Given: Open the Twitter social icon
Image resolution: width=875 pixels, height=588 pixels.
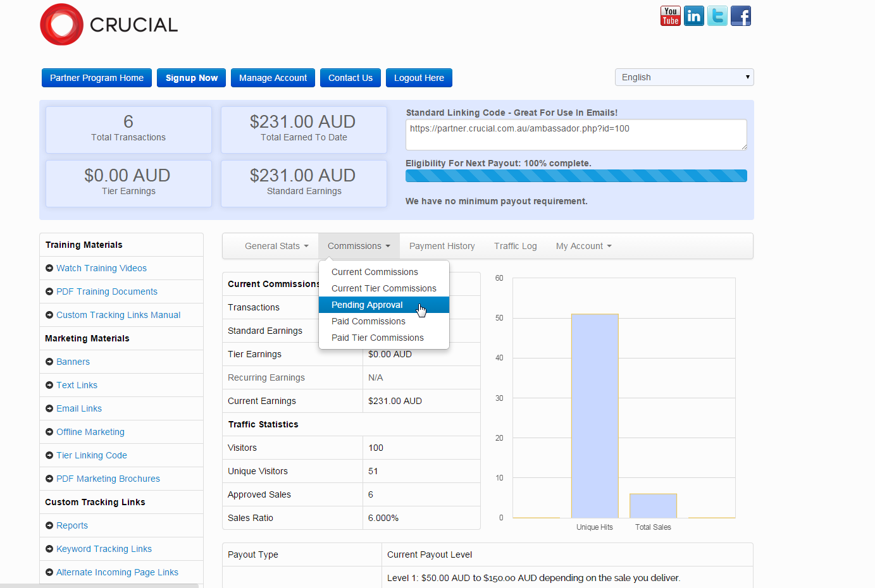Looking at the screenshot, I should click(x=717, y=16).
